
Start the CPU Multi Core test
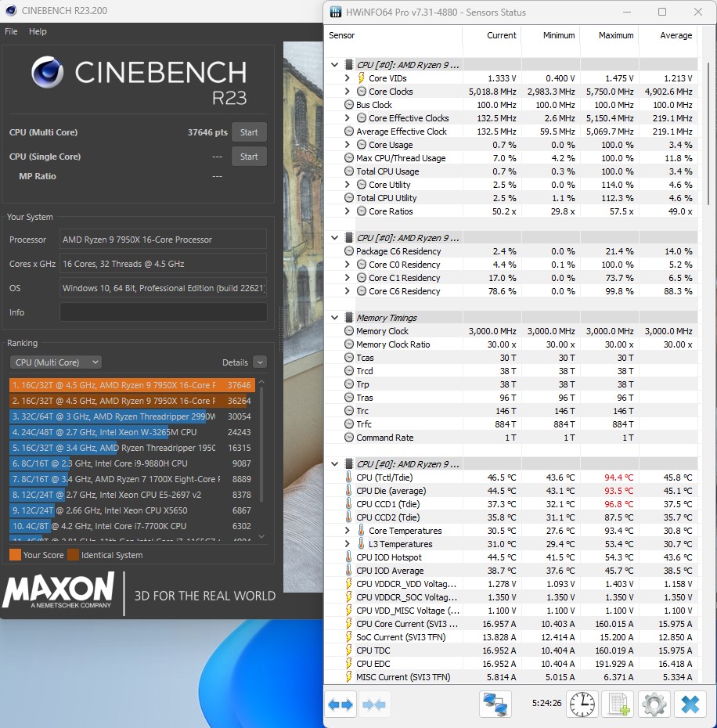249,132
